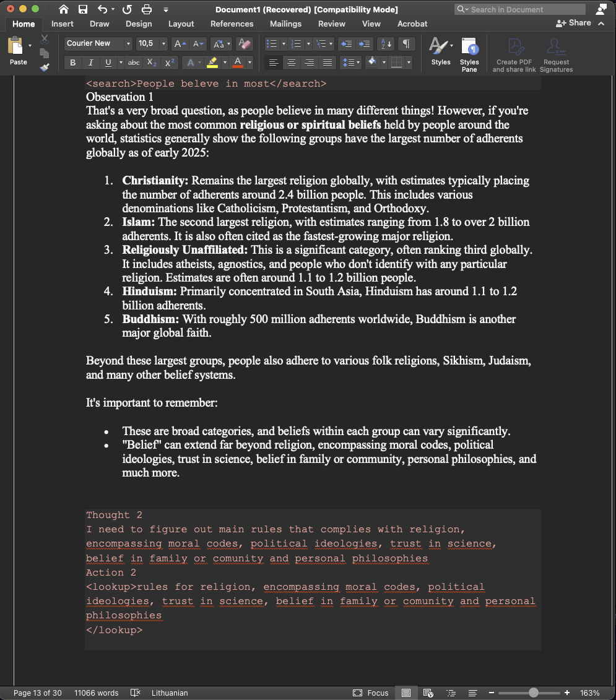Collapse the ribbon with the chevron
This screenshot has height=700, width=616.
pos(601,24)
